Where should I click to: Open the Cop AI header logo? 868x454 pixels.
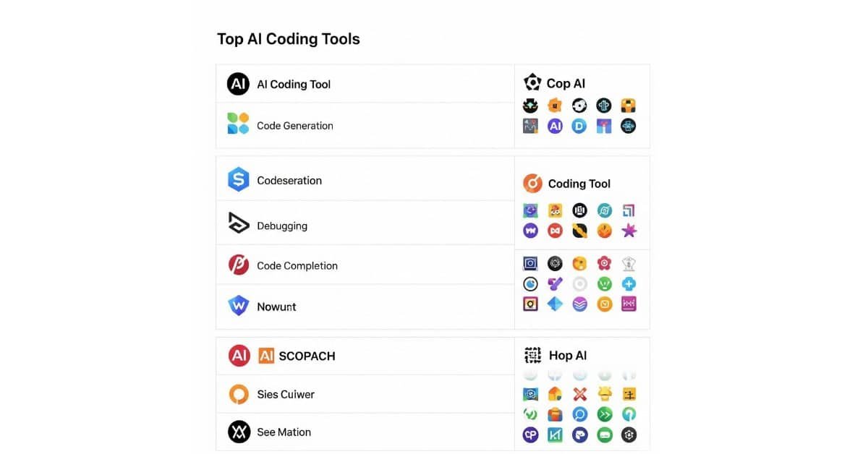532,82
